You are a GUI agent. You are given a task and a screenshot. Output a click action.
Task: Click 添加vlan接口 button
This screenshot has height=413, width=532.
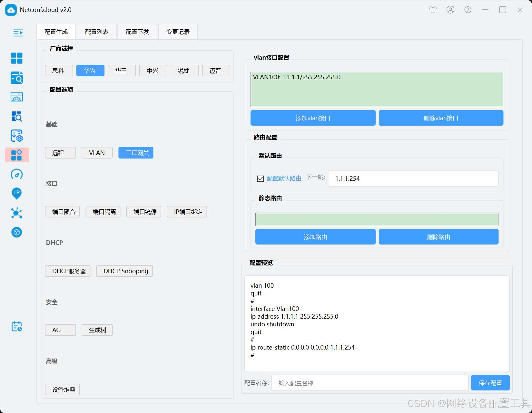[313, 118]
